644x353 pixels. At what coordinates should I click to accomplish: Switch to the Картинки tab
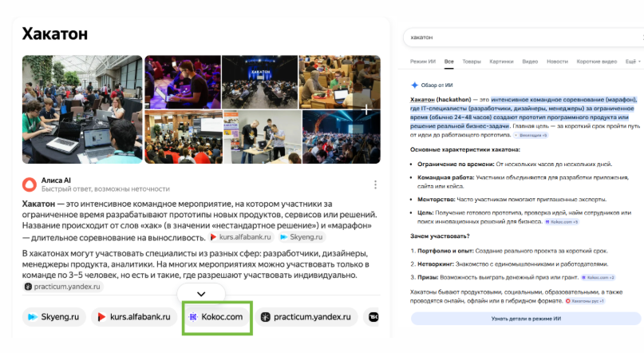coord(501,61)
